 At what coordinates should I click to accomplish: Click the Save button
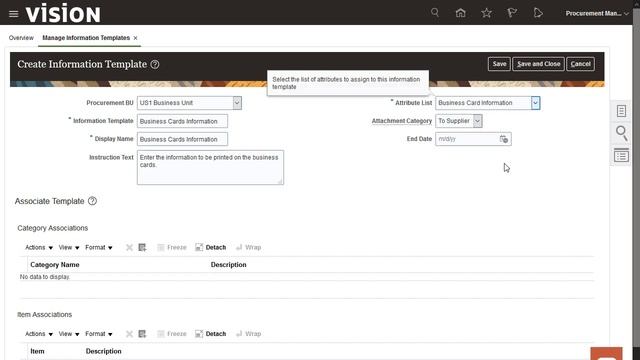click(499, 64)
